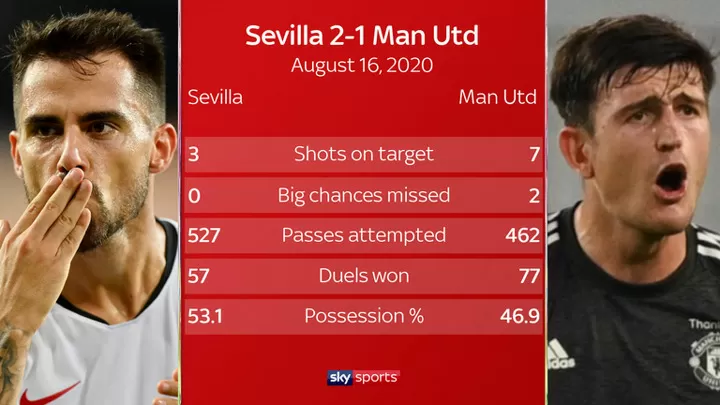
Task: Click Man Utd's 462 passes attempted value
Action: tap(520, 236)
